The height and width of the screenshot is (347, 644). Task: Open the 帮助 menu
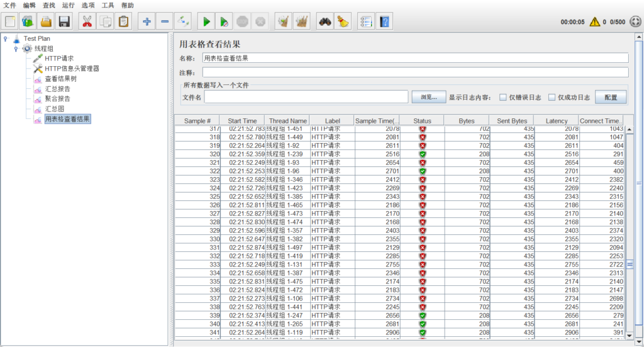click(x=127, y=5)
